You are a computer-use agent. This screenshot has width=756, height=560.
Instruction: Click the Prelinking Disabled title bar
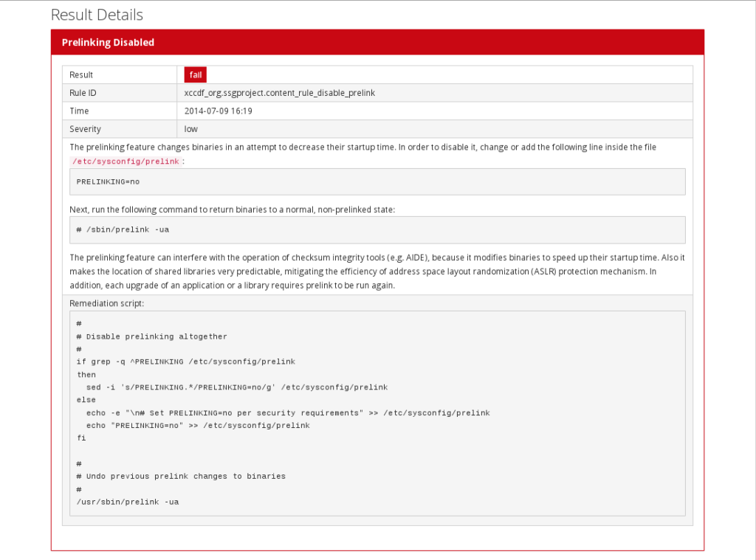377,42
